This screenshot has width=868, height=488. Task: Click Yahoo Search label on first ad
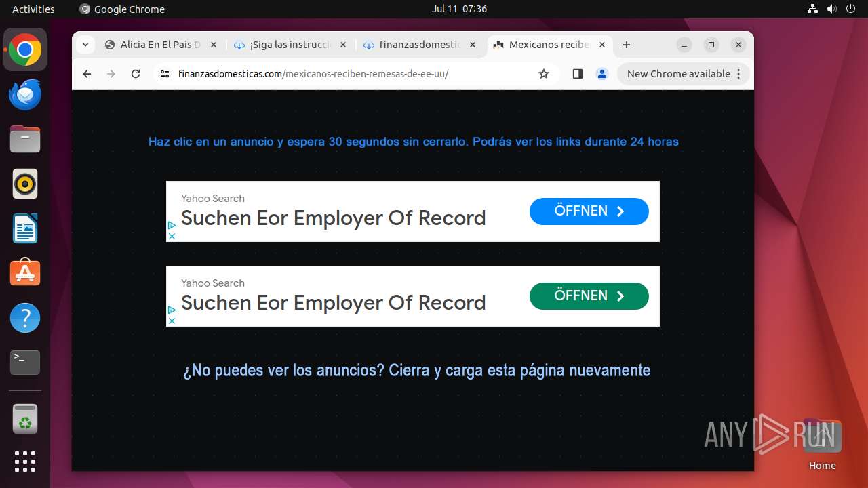coord(213,199)
